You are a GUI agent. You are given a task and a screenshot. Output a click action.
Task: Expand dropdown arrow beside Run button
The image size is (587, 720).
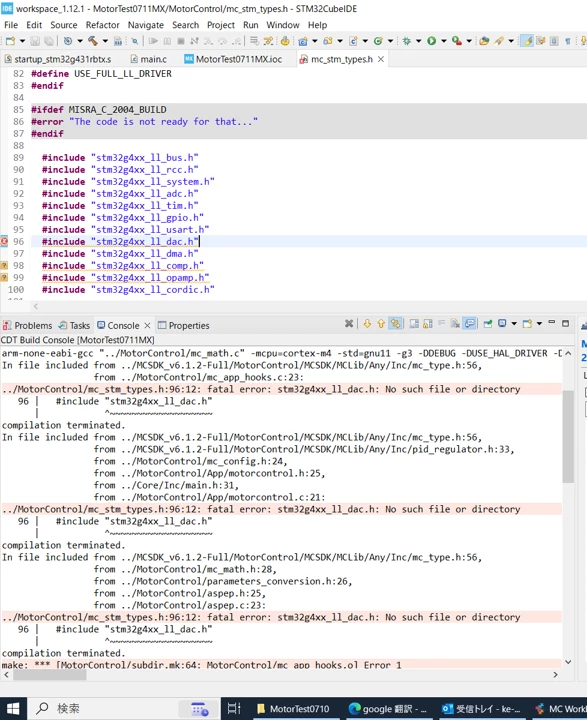[x=444, y=41]
